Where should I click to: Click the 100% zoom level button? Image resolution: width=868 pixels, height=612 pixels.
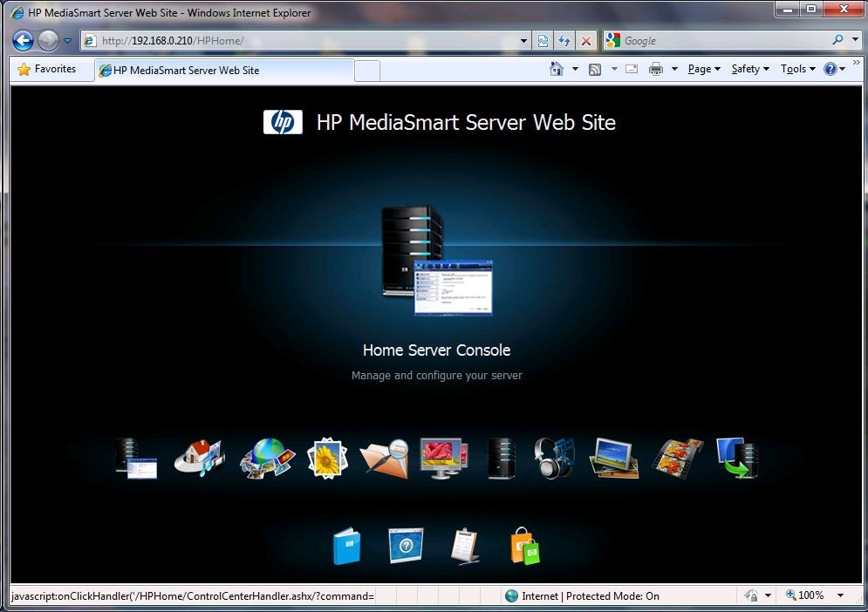coord(805,595)
